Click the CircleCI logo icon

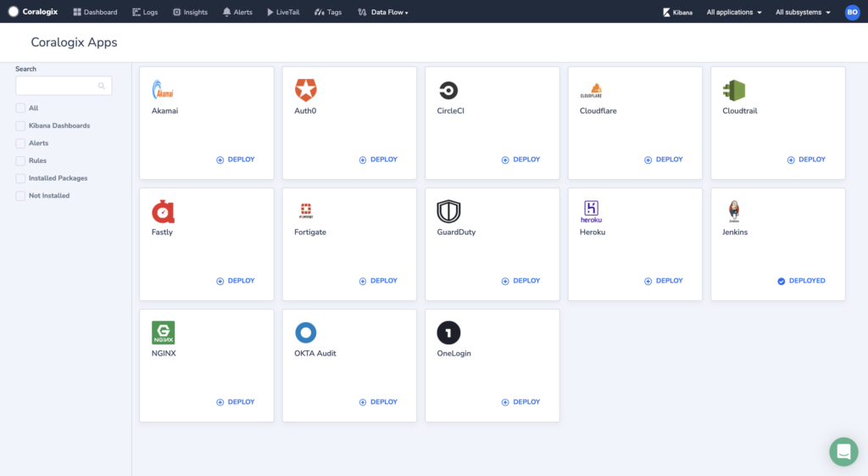click(448, 90)
